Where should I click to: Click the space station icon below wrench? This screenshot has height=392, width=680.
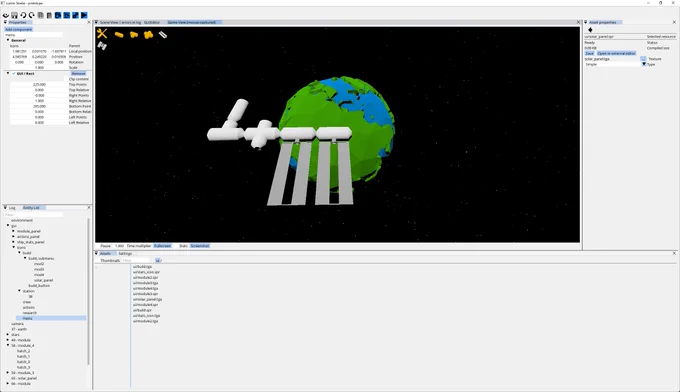(x=102, y=46)
